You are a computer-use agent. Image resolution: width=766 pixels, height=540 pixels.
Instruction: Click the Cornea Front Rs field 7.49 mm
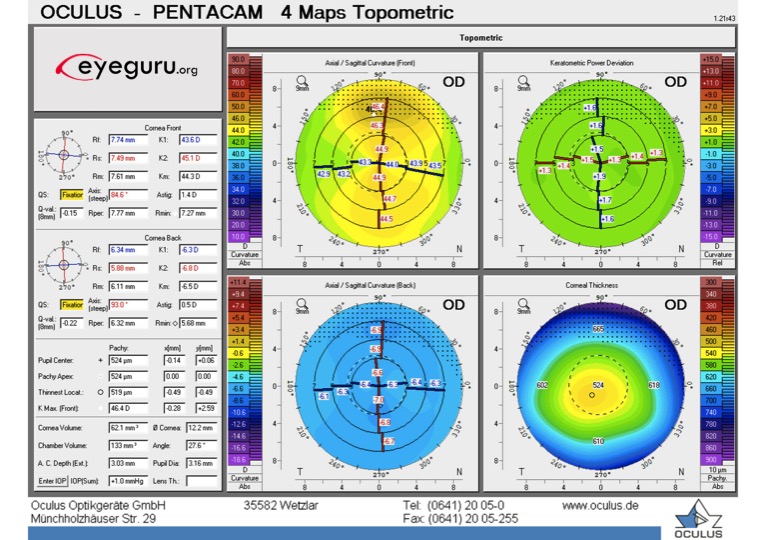(128, 158)
